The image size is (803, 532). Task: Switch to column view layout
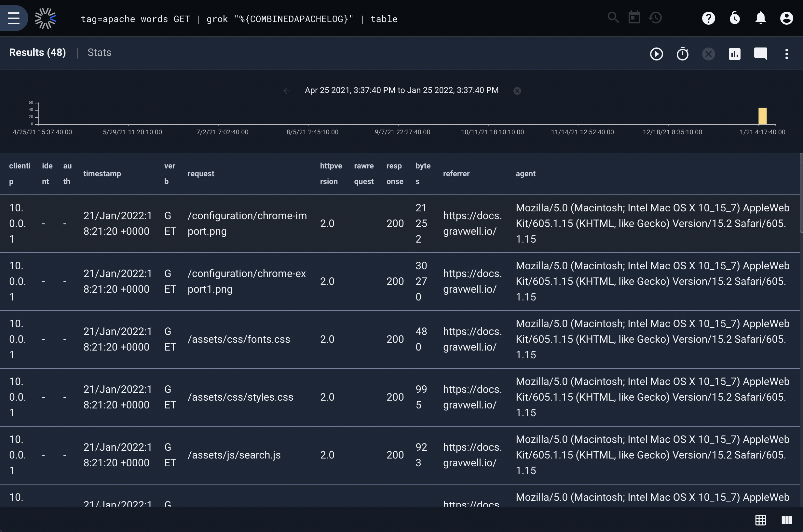pyautogui.click(x=787, y=520)
